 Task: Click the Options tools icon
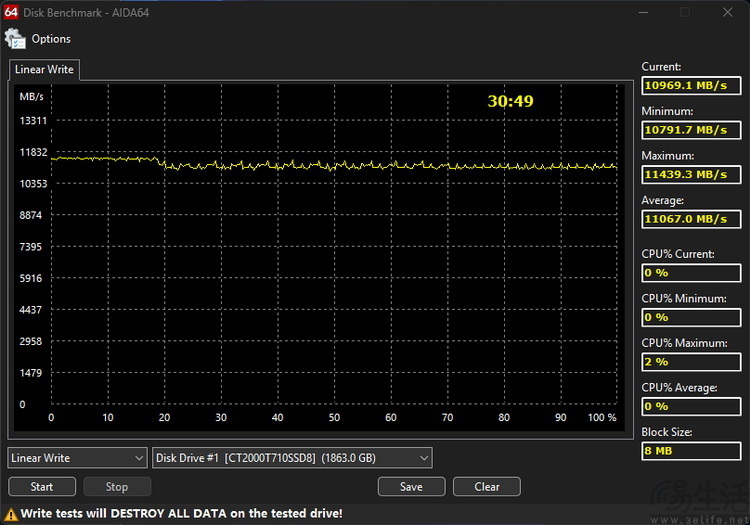point(15,39)
